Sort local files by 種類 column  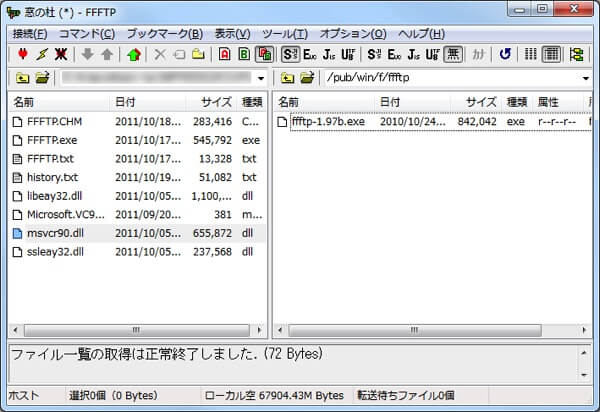pyautogui.click(x=252, y=102)
